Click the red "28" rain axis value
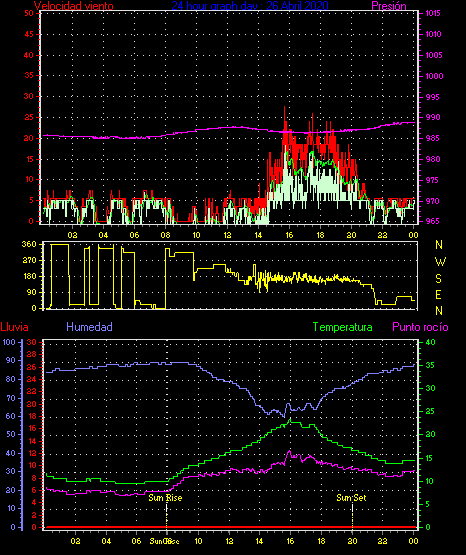Image resolution: width=466 pixels, height=555 pixels. (x=32, y=354)
